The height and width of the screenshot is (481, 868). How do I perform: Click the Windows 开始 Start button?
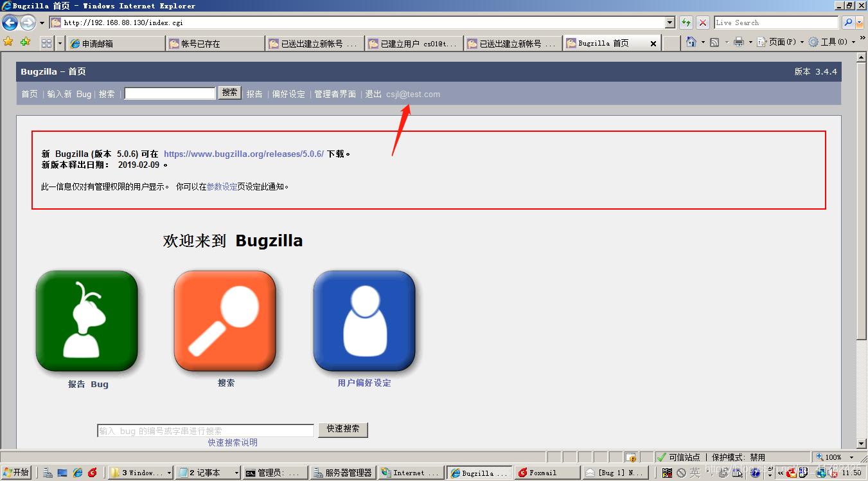coord(16,473)
